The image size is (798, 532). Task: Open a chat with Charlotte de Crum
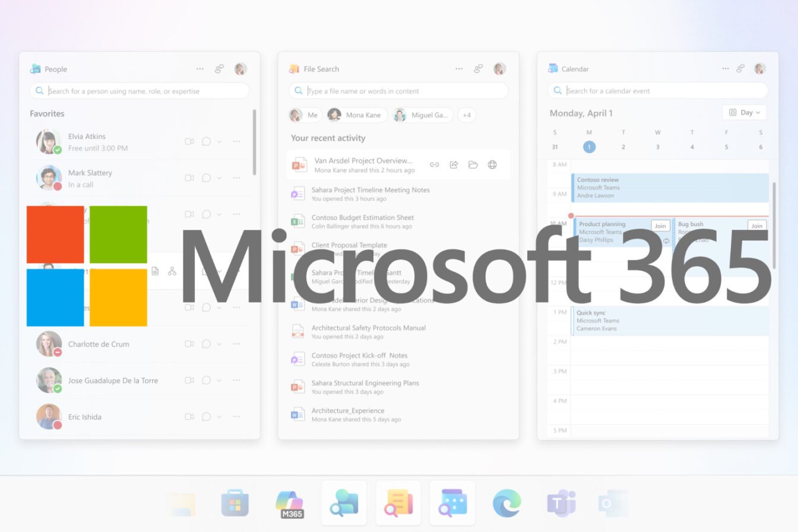[x=206, y=344]
